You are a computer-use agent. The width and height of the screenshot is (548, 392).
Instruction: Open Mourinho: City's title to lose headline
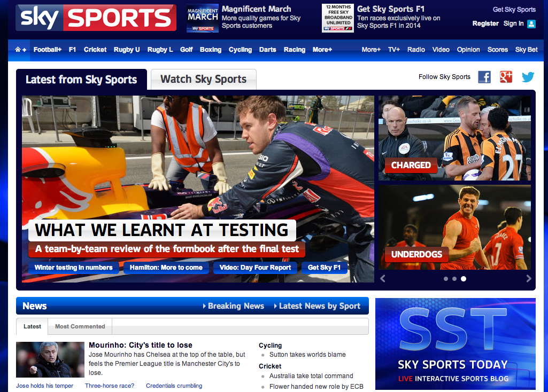click(141, 345)
